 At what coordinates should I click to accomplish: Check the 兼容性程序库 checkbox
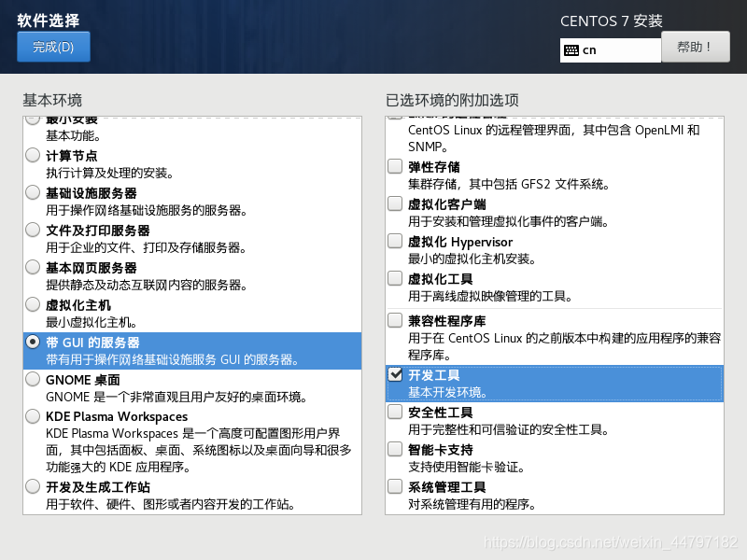tap(395, 320)
